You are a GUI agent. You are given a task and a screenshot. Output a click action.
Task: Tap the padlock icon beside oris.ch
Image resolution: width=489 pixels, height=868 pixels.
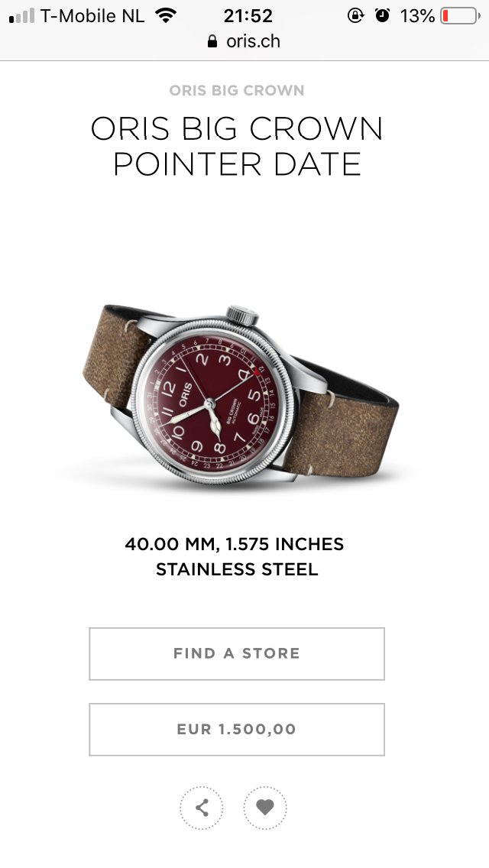pos(212,41)
